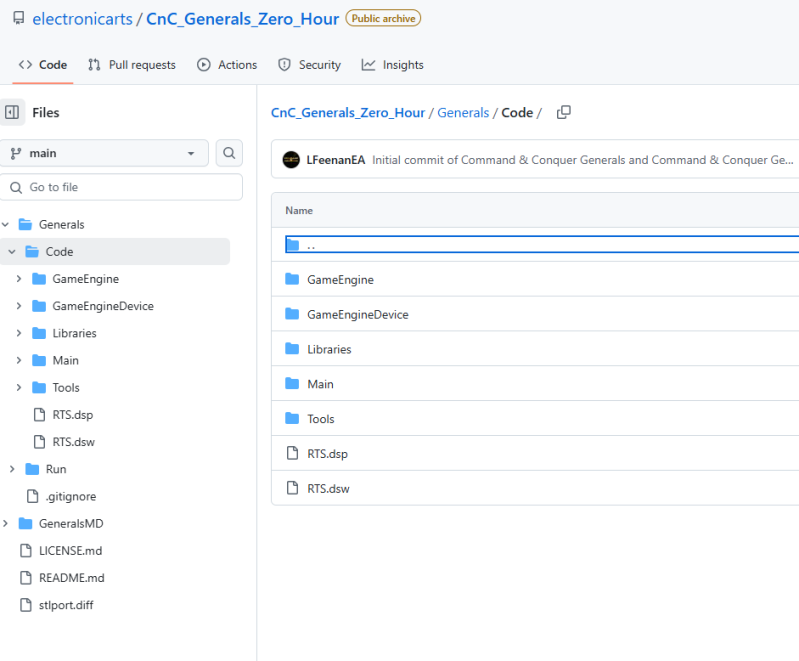Focus the Go to file search field
The width and height of the screenshot is (799, 661).
tap(121, 187)
